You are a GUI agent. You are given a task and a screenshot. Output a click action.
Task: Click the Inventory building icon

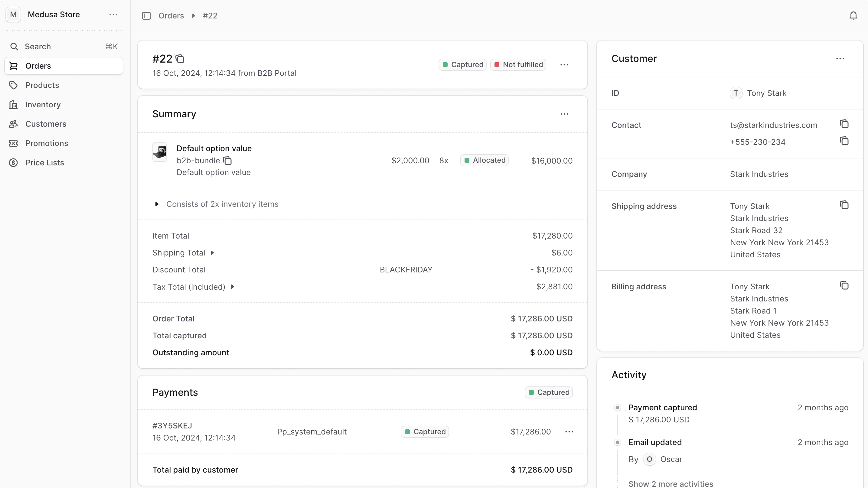coord(14,105)
